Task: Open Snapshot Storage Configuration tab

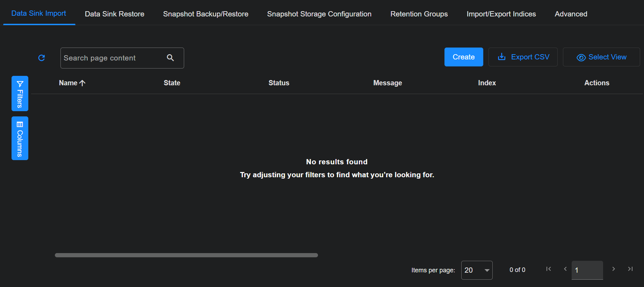Action: (x=319, y=14)
